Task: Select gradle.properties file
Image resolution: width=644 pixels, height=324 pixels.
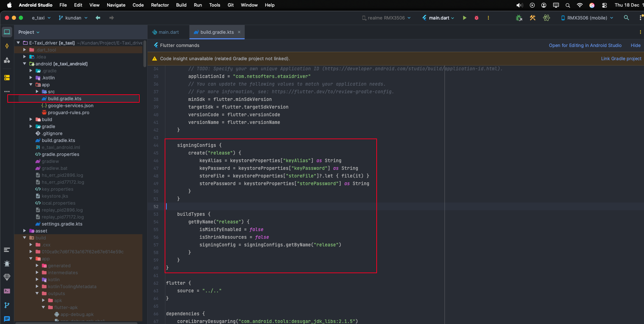Action: (60, 154)
